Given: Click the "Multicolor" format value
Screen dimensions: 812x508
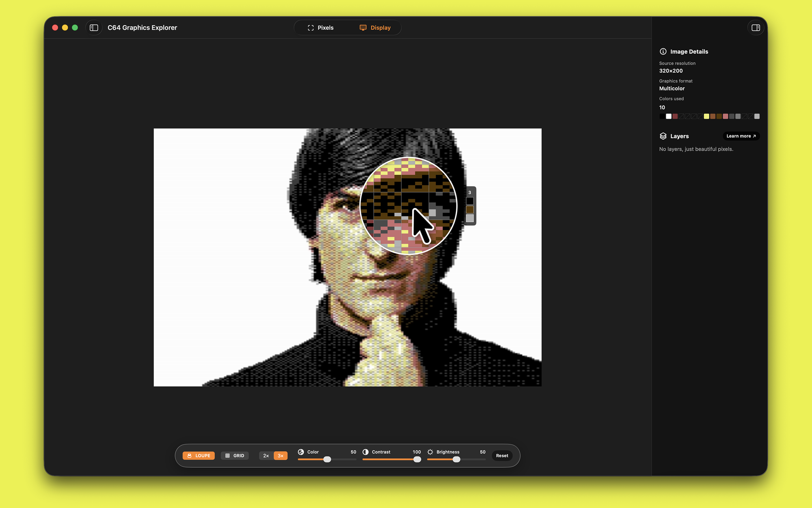Looking at the screenshot, I should tap(672, 89).
